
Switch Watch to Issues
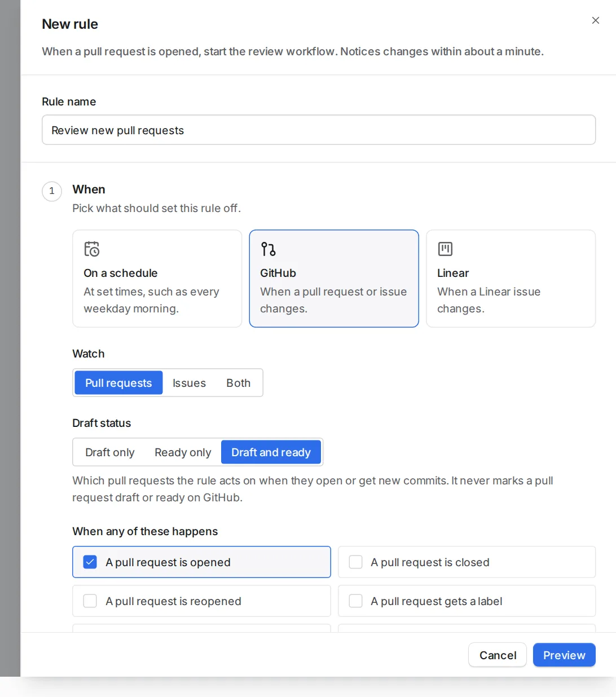coord(189,383)
